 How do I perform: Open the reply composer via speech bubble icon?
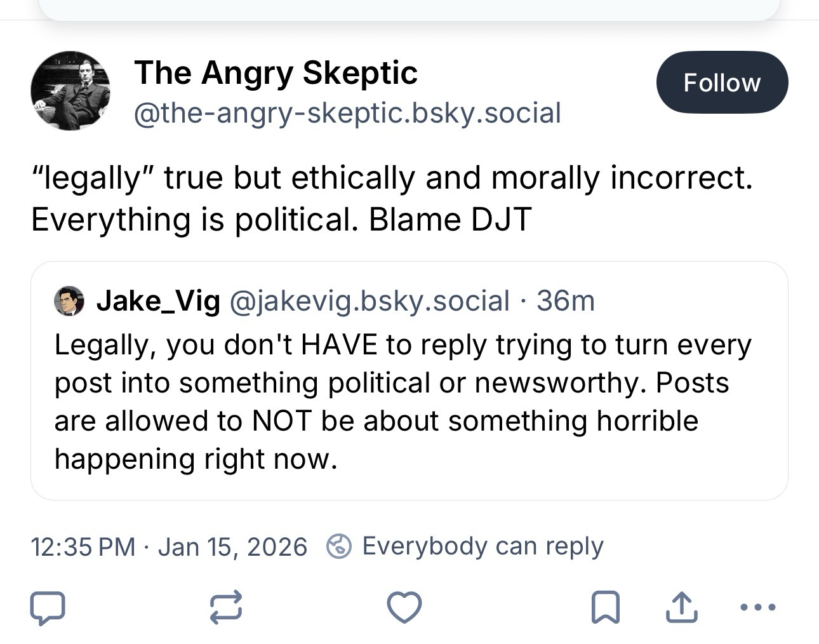click(48, 607)
